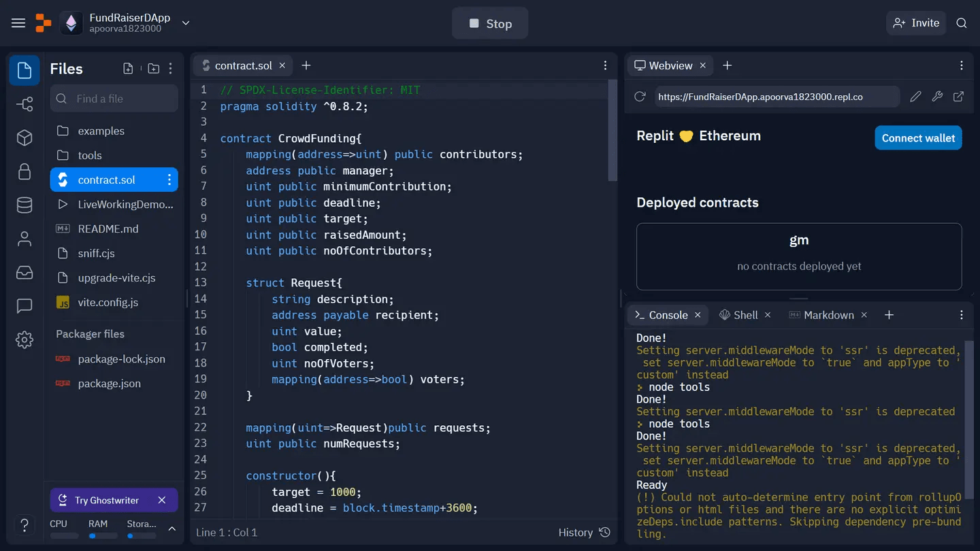Open package.json file

pos(114,383)
